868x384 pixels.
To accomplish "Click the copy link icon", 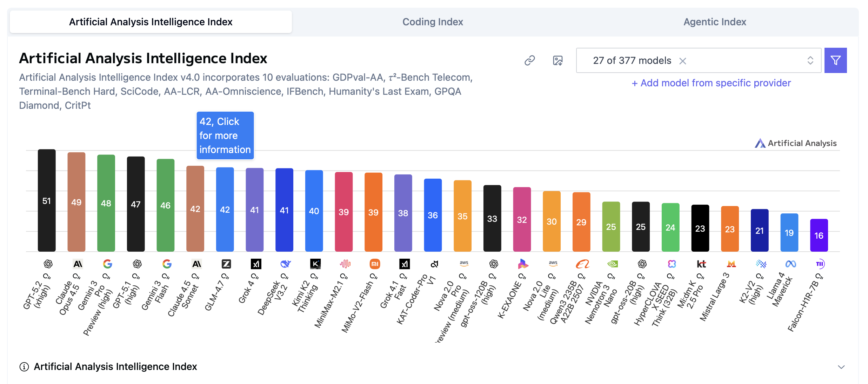I will click(529, 61).
